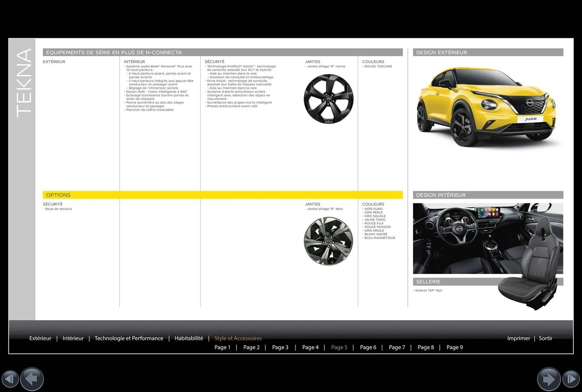582x392 pixels.
Task: Jump to last page with skip-forward icon
Action: 572,379
